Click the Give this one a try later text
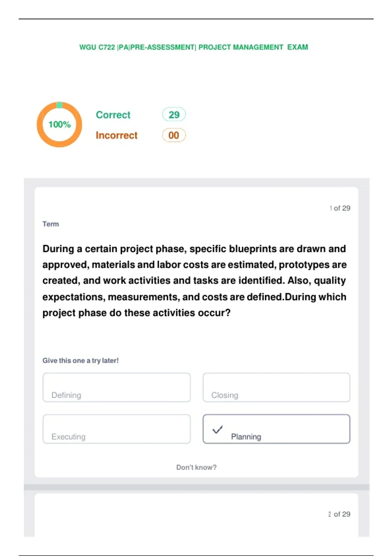Screen dimensions: 392x556 (x=81, y=360)
